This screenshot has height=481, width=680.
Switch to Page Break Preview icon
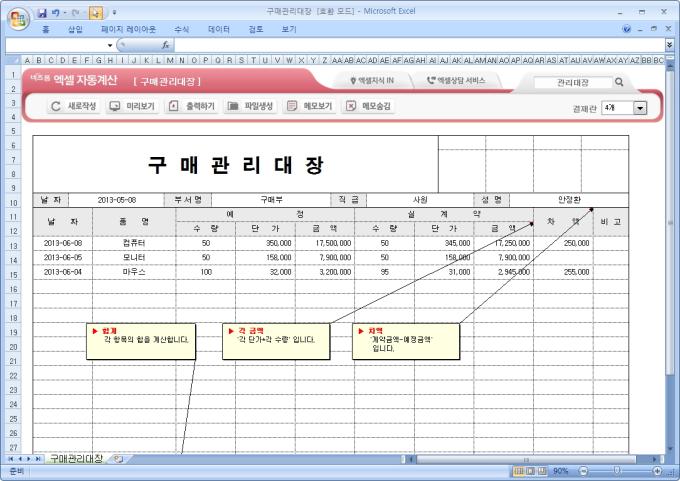(x=541, y=471)
